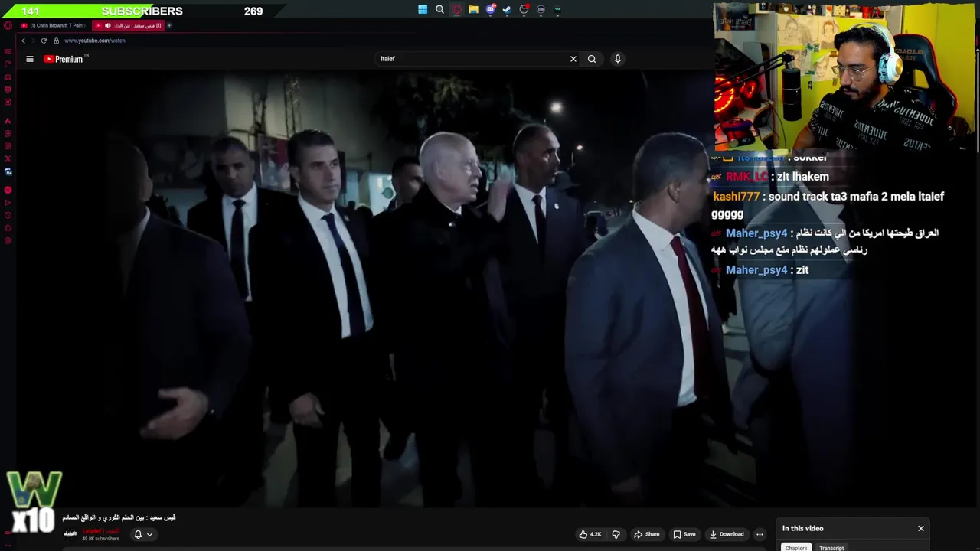Open the channel name link below title
This screenshot has width=980, height=551.
click(100, 530)
